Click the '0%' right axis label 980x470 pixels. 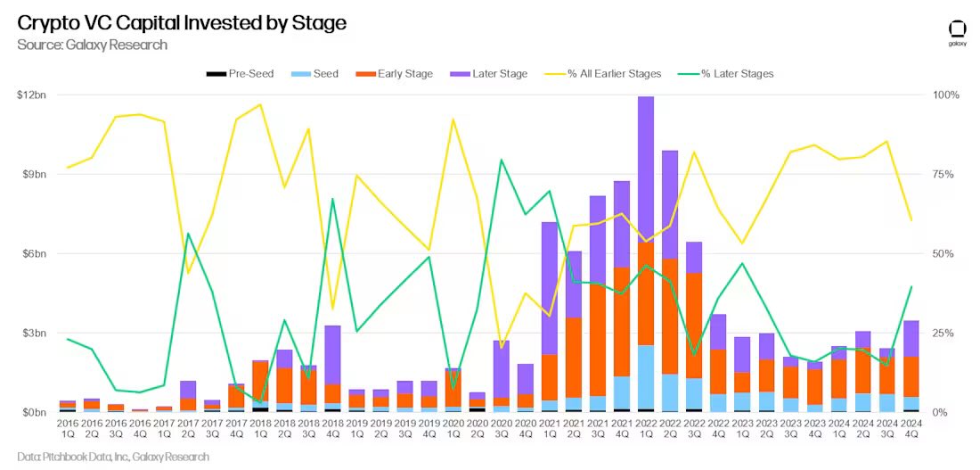tap(941, 412)
